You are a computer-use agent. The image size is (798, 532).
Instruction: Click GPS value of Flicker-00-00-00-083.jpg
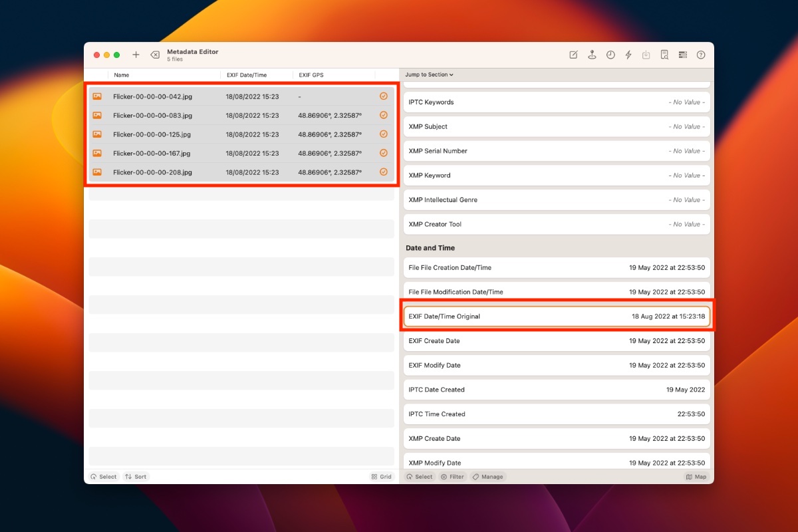[330, 115]
